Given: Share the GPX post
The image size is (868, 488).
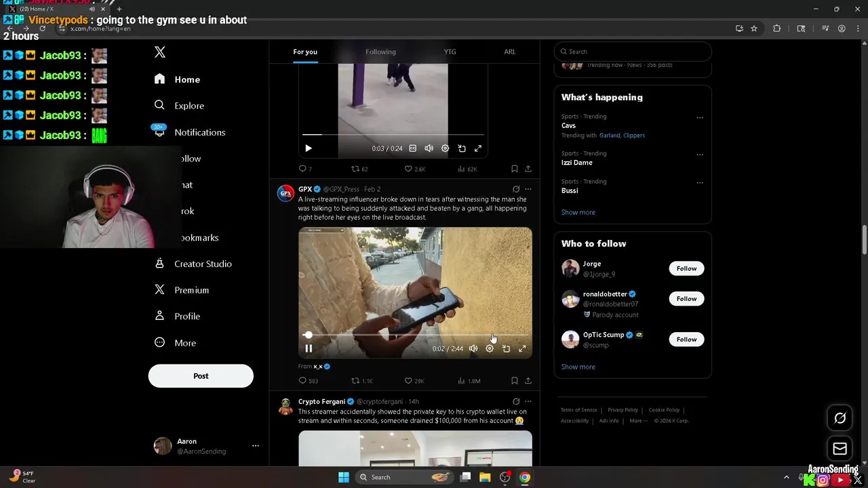Looking at the screenshot, I should tap(528, 381).
